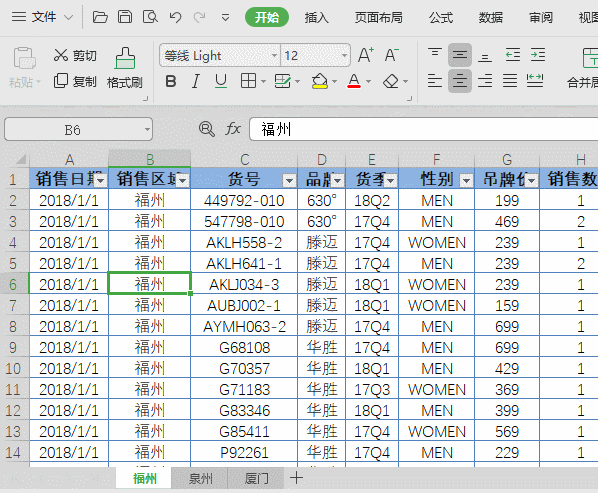
Task: Click the red font color button
Action: pos(354,81)
